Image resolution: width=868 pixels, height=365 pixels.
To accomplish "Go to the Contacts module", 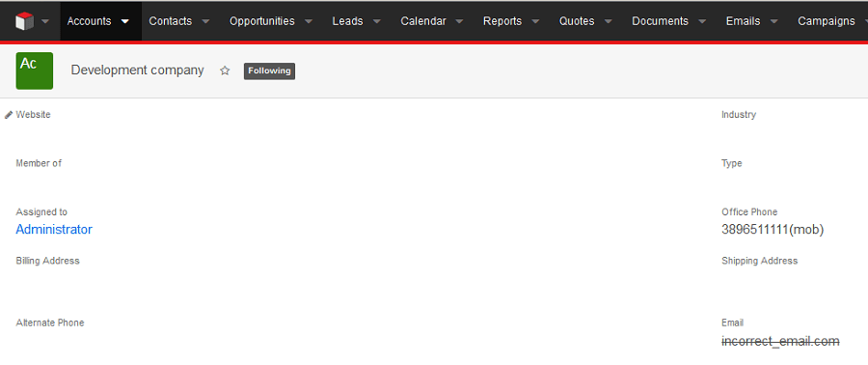I will [171, 21].
